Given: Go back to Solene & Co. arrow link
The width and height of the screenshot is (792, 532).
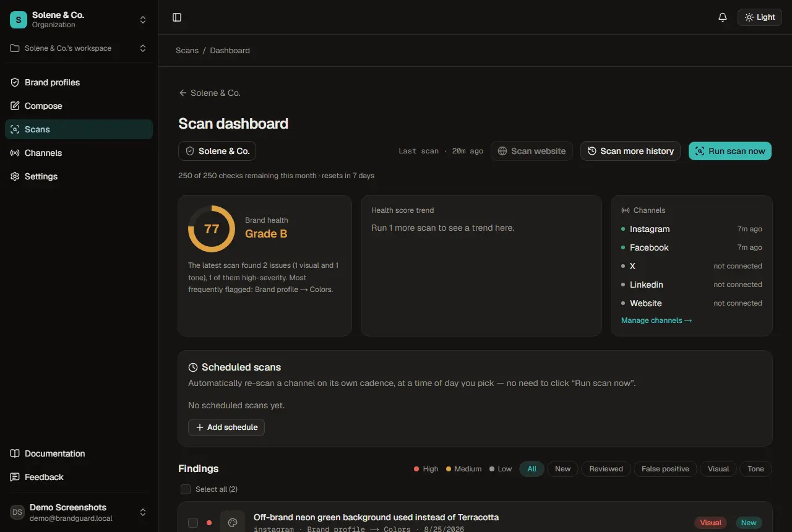Looking at the screenshot, I should pyautogui.click(x=209, y=93).
